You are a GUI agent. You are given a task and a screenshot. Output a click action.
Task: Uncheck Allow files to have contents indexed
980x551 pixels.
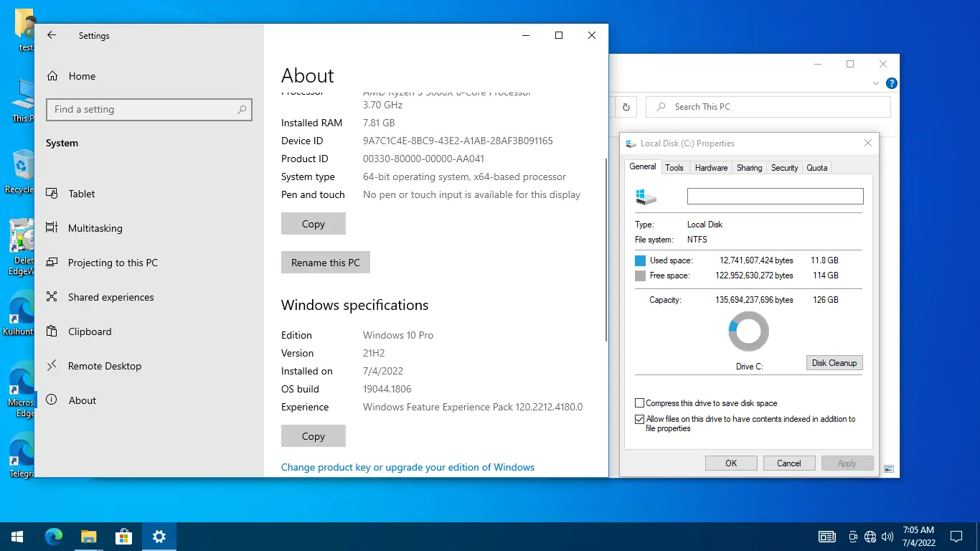pos(639,419)
